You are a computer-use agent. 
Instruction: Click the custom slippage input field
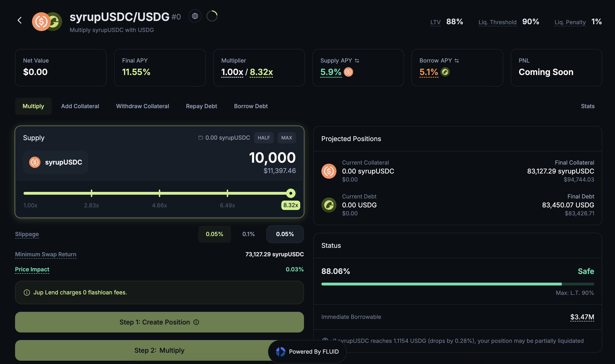(x=285, y=234)
